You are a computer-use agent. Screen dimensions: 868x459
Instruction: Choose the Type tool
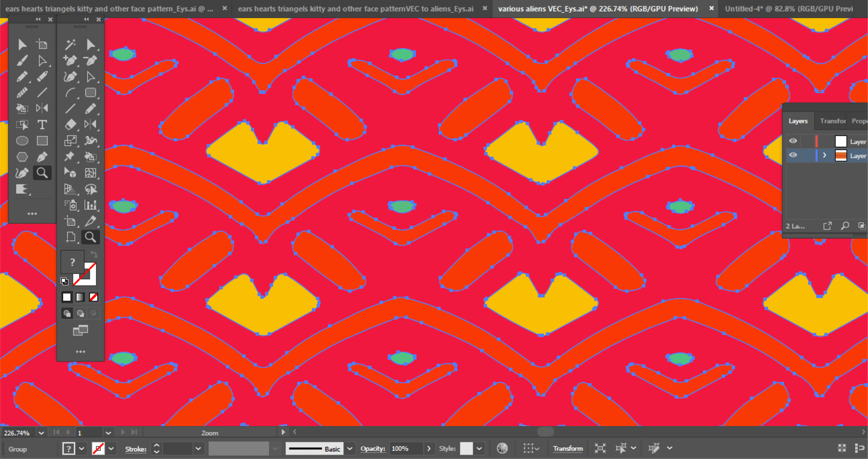[x=42, y=124]
